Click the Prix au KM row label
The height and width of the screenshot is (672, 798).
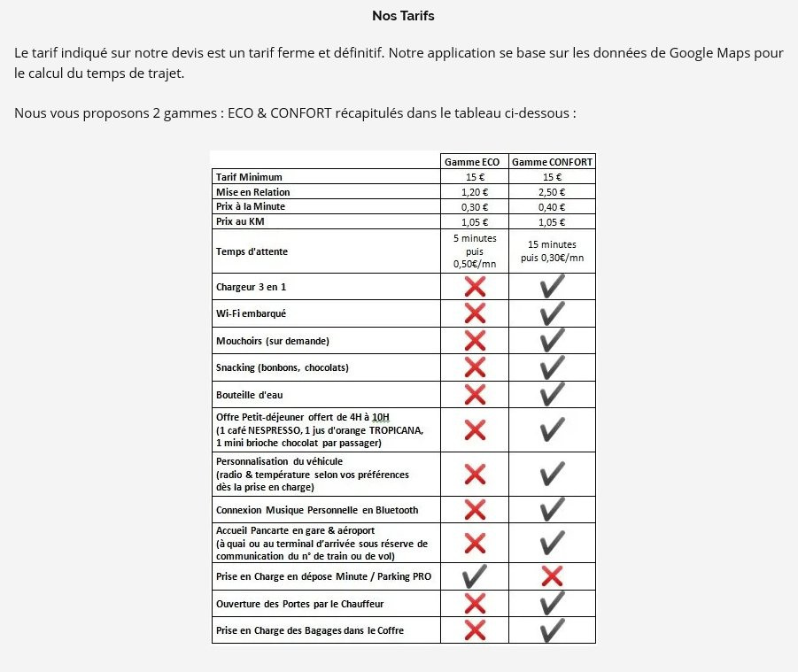pyautogui.click(x=240, y=221)
